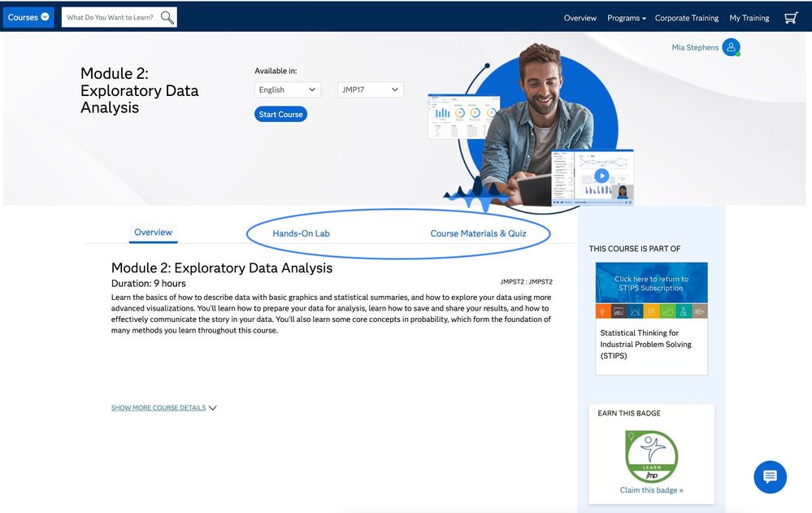Open Course Materials & Quiz tab
This screenshot has width=812, height=513.
[478, 233]
